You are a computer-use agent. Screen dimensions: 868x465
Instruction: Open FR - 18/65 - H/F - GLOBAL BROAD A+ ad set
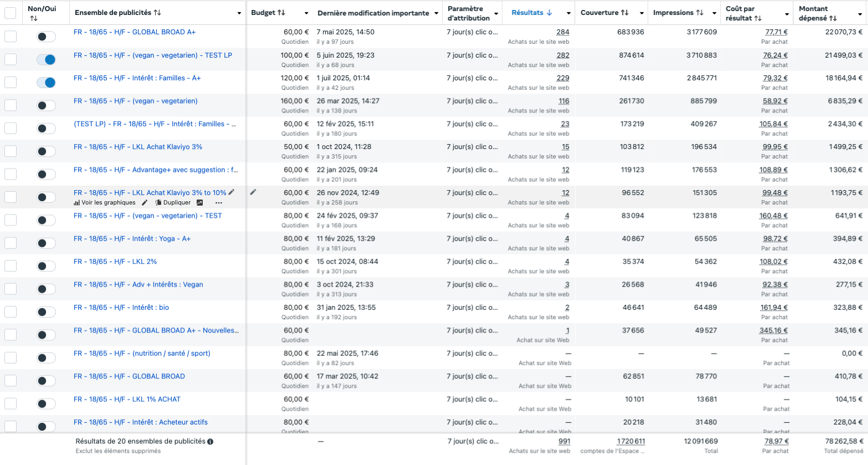(x=135, y=32)
